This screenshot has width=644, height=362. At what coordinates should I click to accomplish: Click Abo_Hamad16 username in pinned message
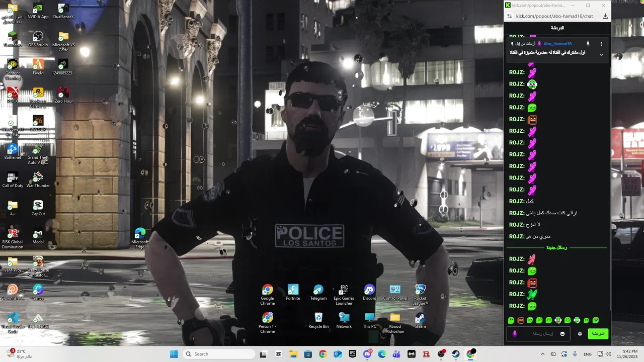click(x=557, y=44)
